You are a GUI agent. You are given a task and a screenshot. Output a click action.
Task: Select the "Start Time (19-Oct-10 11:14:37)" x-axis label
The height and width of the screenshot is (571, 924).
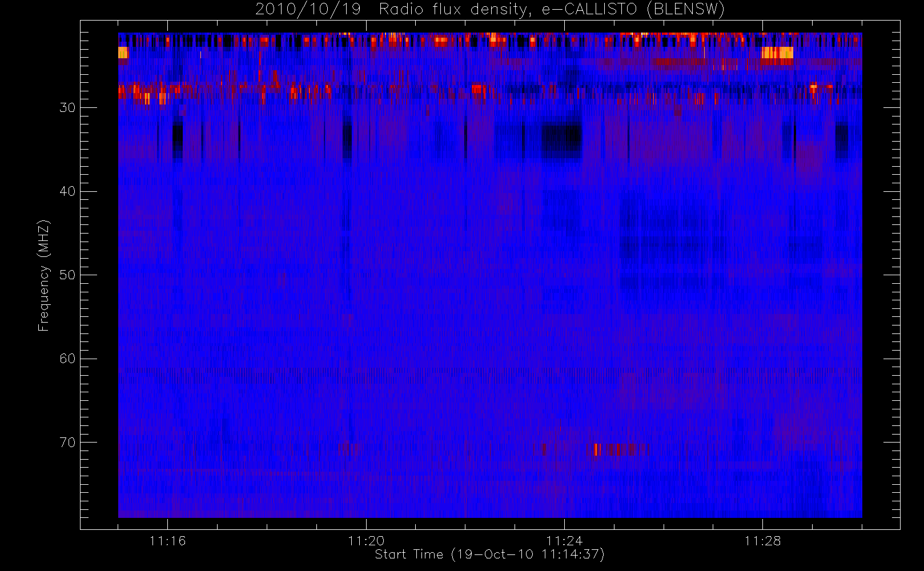click(489, 554)
